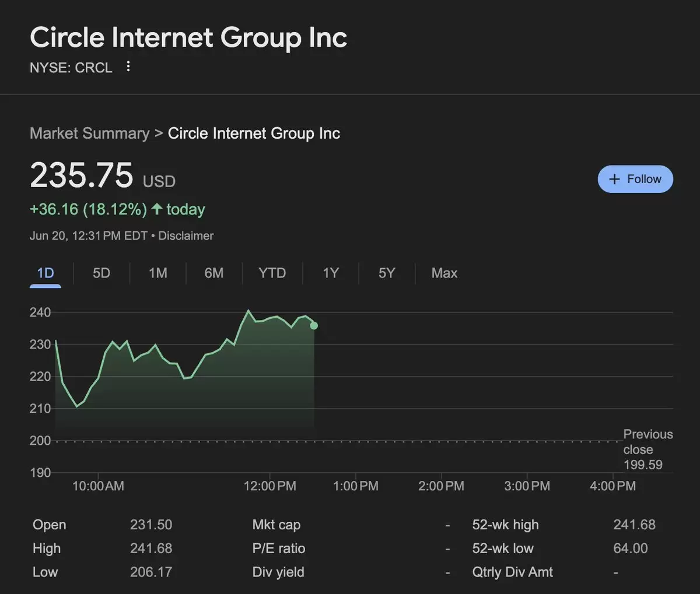Image resolution: width=700 pixels, height=594 pixels.
Task: Click the Previous close 199.59 label
Action: pyautogui.click(x=647, y=449)
